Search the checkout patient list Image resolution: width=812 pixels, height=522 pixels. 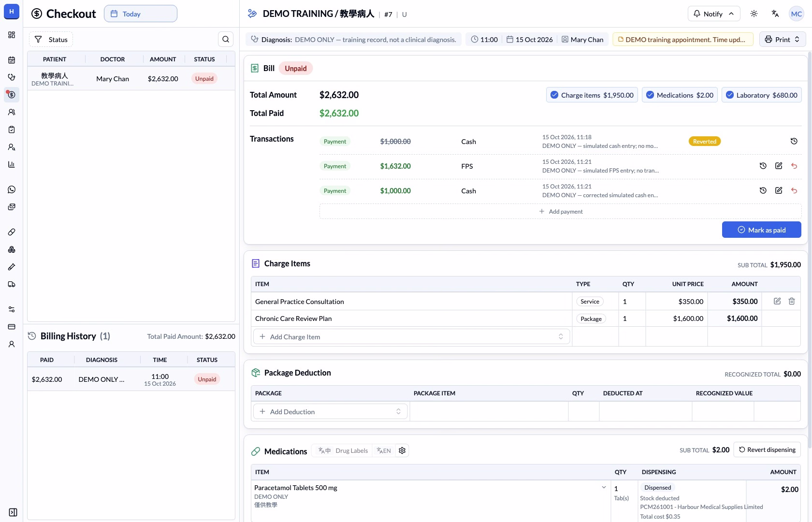point(226,39)
